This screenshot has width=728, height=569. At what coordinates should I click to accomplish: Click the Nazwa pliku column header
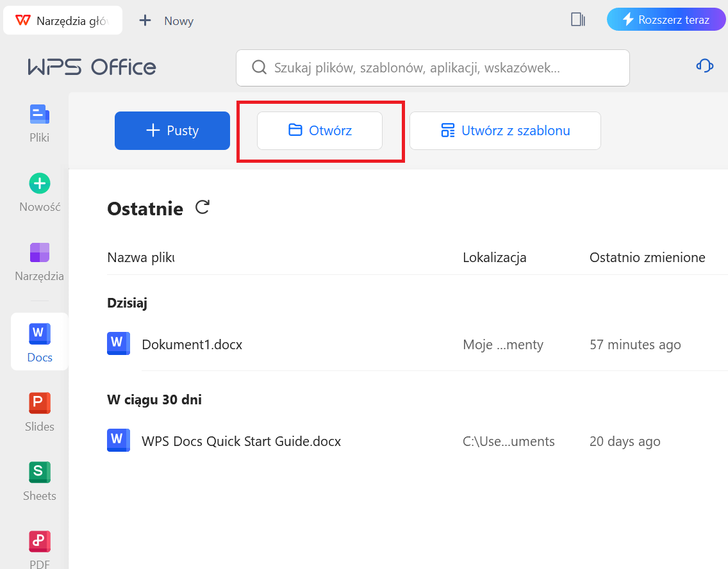point(141,257)
